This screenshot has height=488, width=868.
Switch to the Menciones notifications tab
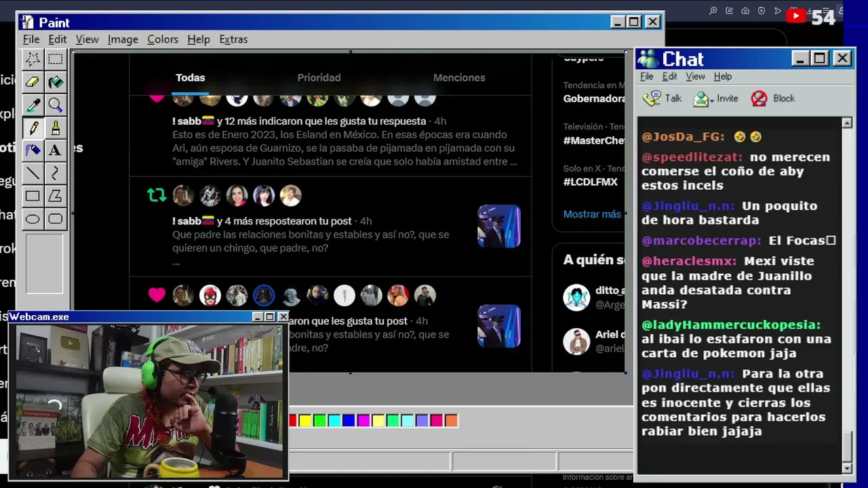pos(459,78)
